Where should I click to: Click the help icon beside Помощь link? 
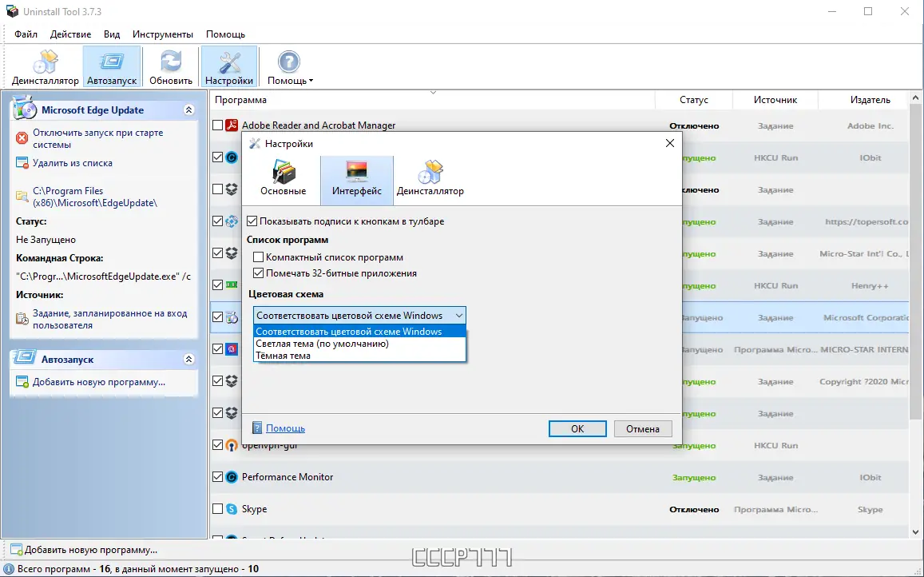click(x=257, y=428)
